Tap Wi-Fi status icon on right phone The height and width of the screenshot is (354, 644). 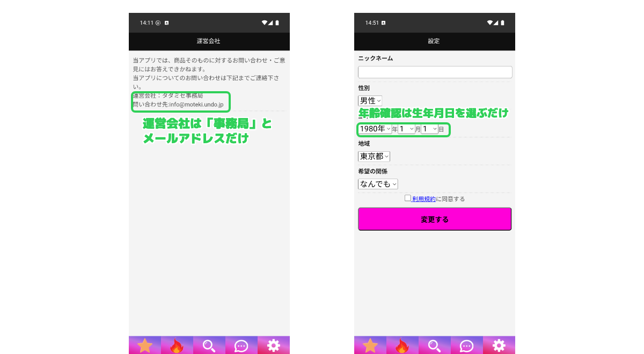(490, 23)
